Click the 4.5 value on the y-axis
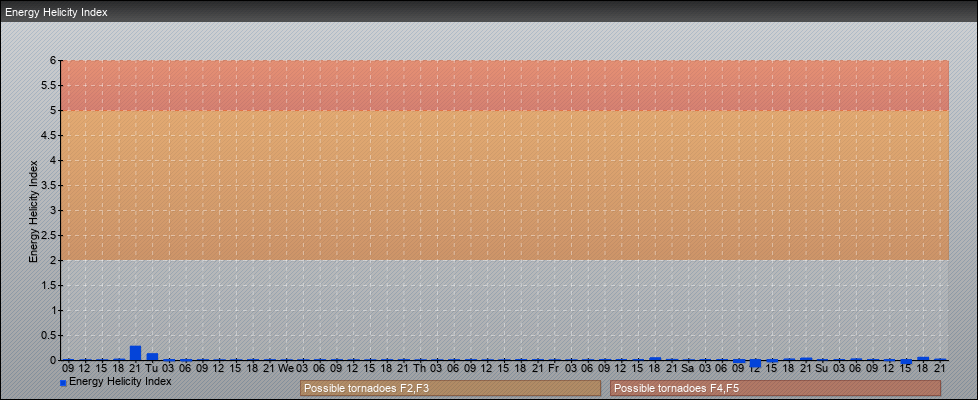The height and width of the screenshot is (400, 978). (50, 135)
